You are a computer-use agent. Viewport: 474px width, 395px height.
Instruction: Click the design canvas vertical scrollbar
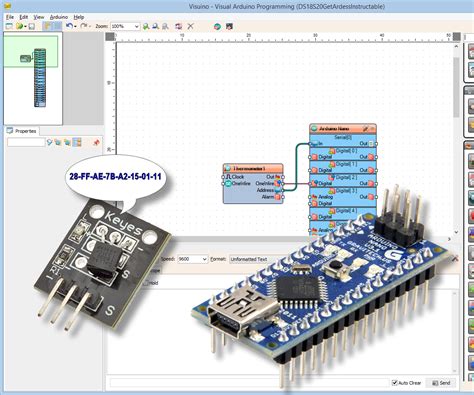click(x=456, y=139)
